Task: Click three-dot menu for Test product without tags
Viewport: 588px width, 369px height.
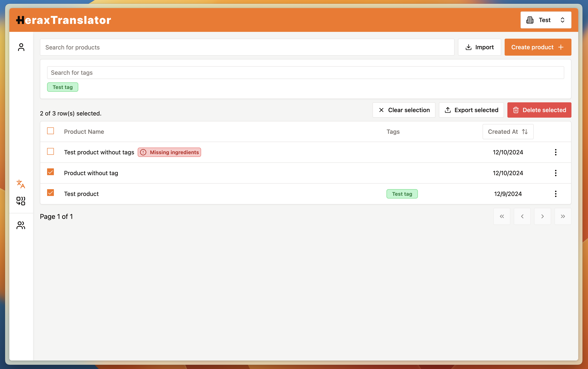Action: (556, 152)
